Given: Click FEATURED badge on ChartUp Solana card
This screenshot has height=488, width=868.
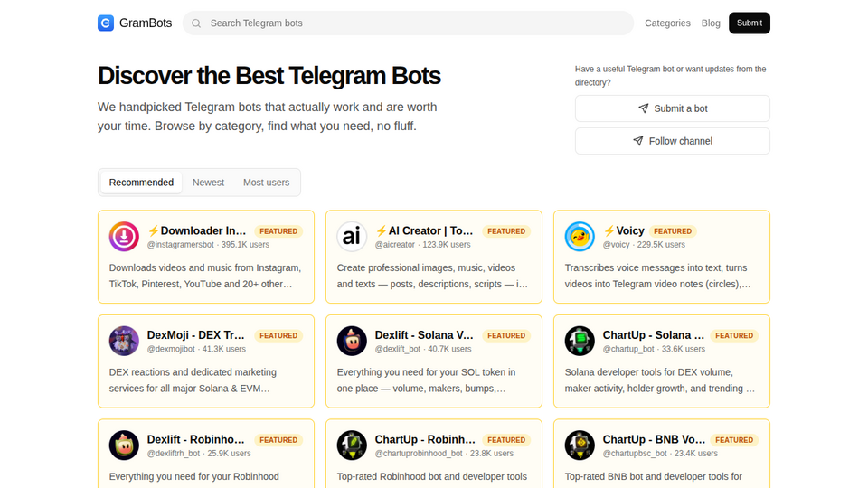Looking at the screenshot, I should click(734, 336).
